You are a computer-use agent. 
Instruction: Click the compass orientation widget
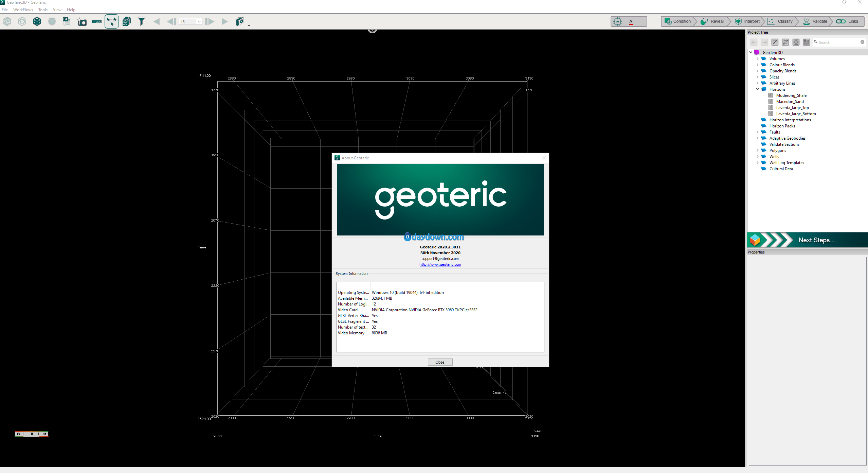[x=32, y=434]
